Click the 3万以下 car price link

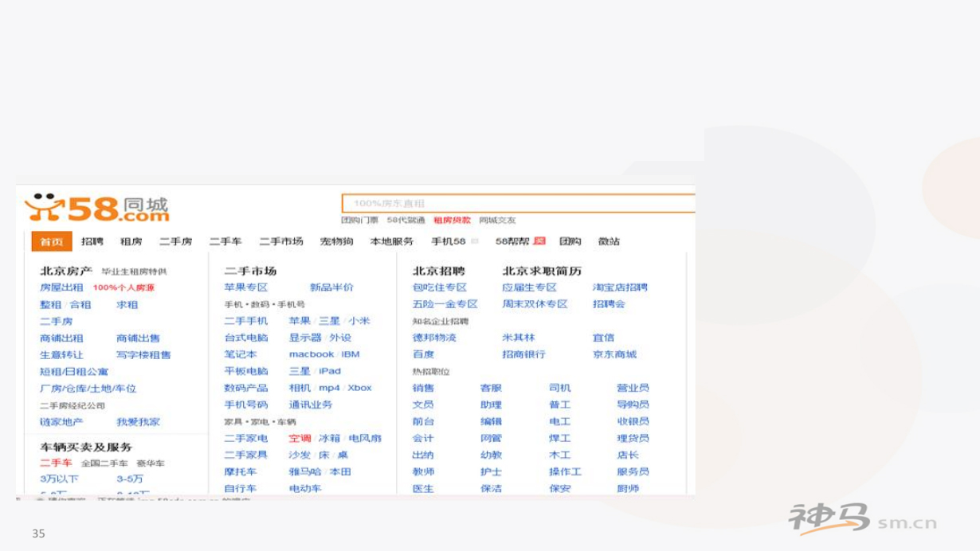click(60, 479)
